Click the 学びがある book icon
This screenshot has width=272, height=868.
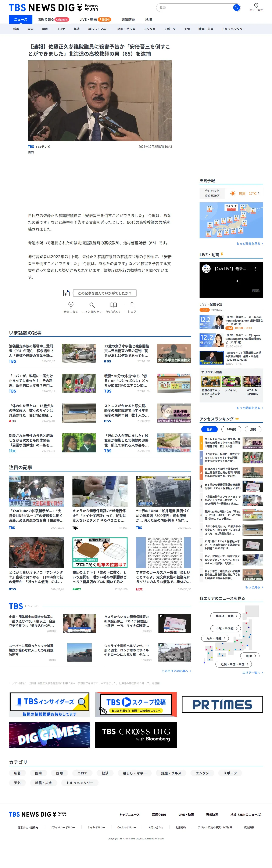click(113, 305)
